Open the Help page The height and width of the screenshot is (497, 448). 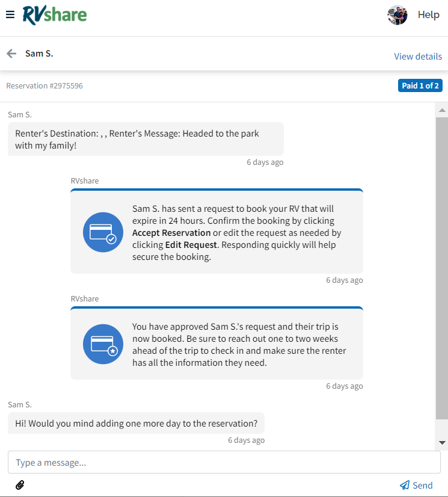[x=428, y=15]
